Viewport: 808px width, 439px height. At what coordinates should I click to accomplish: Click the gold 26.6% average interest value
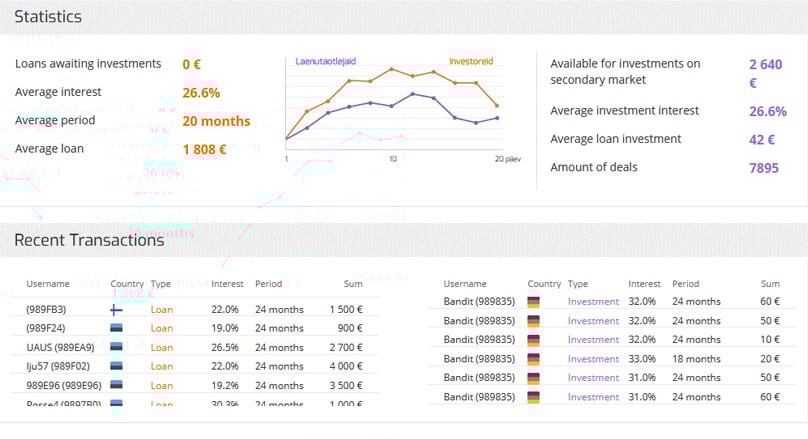coord(201,93)
